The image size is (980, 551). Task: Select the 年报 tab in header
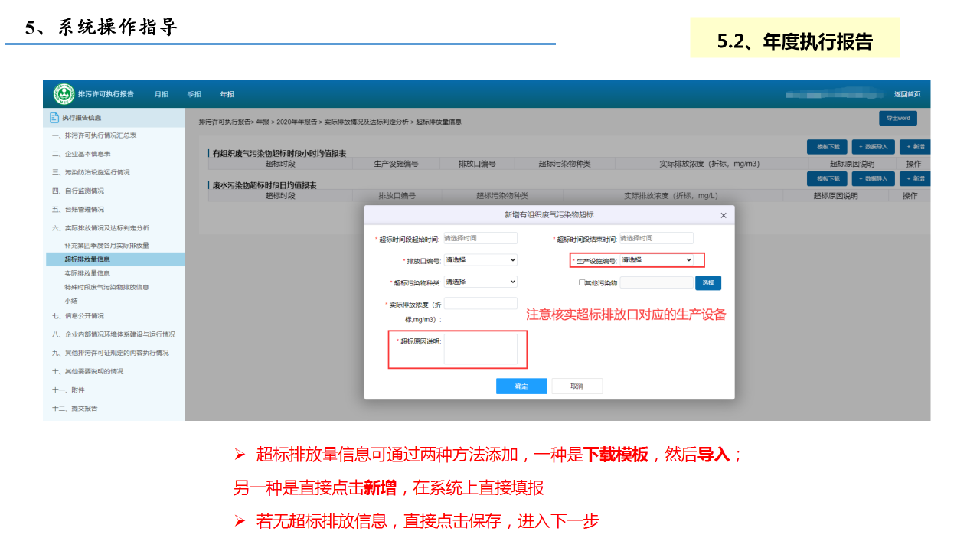tap(227, 94)
